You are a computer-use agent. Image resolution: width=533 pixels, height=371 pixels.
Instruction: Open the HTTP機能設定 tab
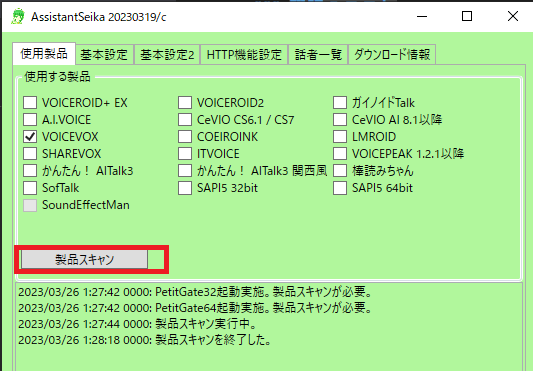[244, 54]
